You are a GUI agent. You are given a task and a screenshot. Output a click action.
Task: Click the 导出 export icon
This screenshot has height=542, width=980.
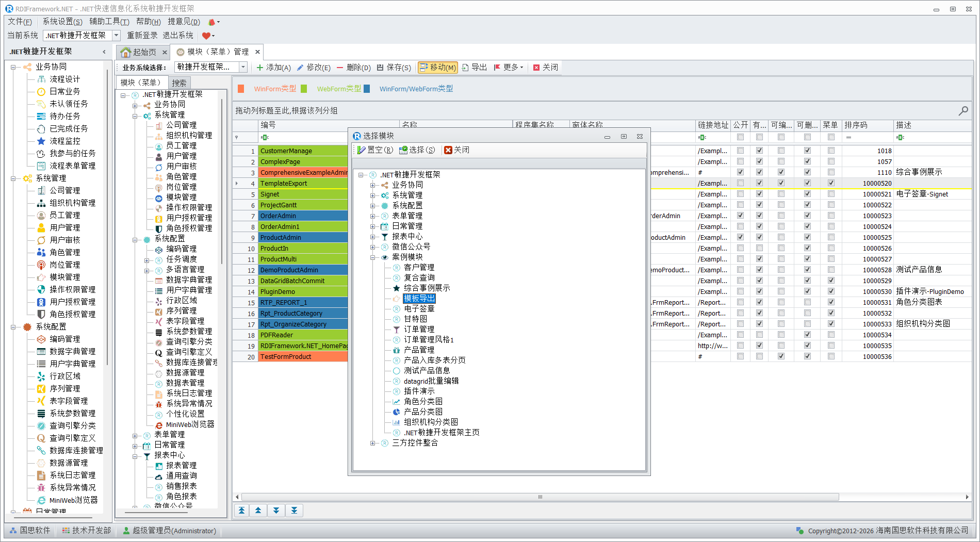(465, 68)
